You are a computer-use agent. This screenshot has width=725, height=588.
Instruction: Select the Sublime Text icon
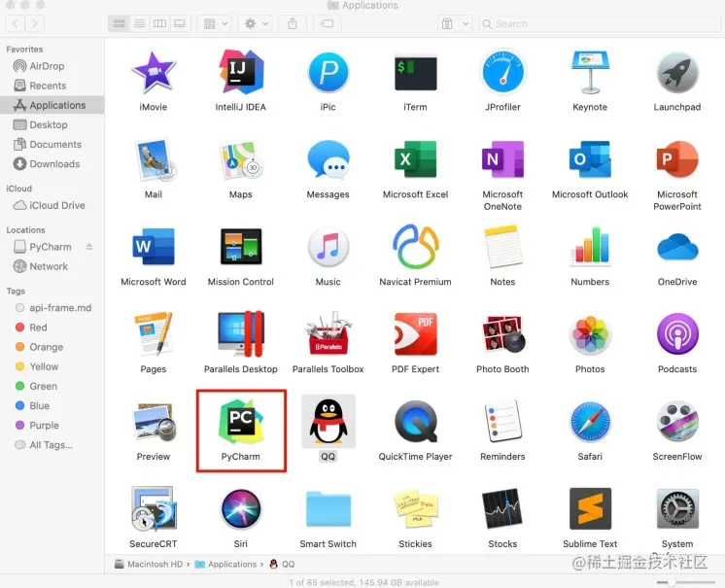pyautogui.click(x=590, y=508)
